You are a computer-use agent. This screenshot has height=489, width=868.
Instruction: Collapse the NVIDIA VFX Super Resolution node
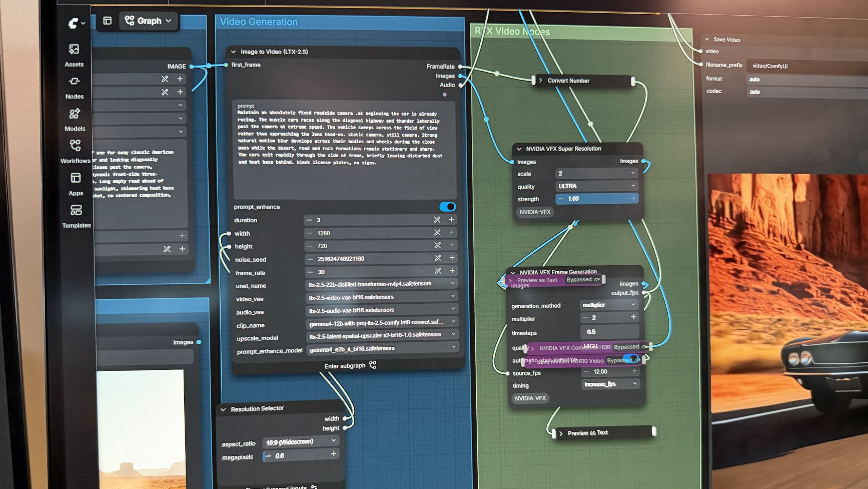[519, 149]
